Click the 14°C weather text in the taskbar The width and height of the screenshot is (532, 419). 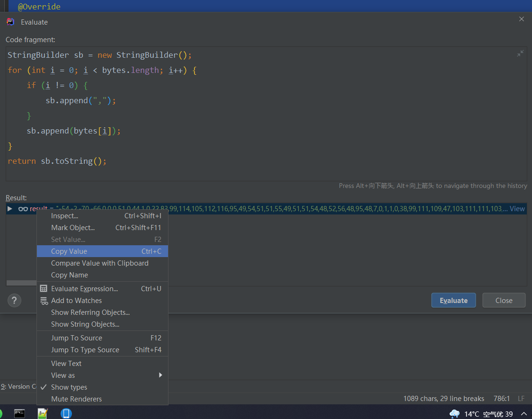(x=471, y=414)
